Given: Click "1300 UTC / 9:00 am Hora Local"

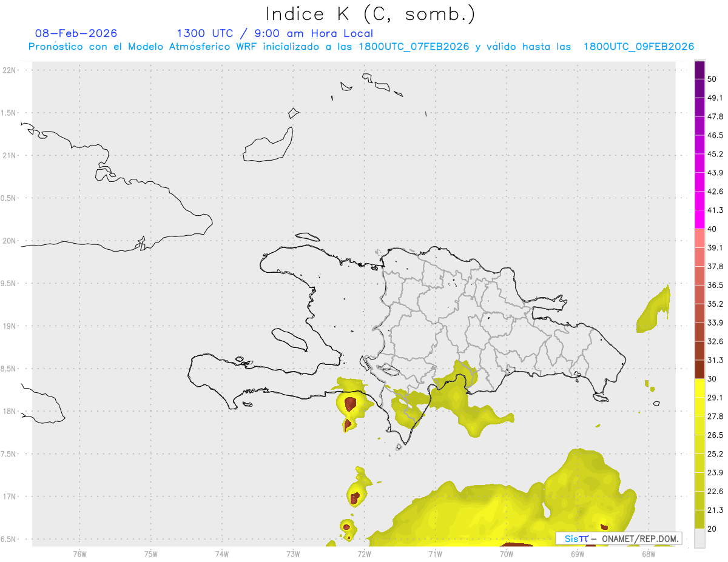Looking at the screenshot, I should tap(275, 33).
